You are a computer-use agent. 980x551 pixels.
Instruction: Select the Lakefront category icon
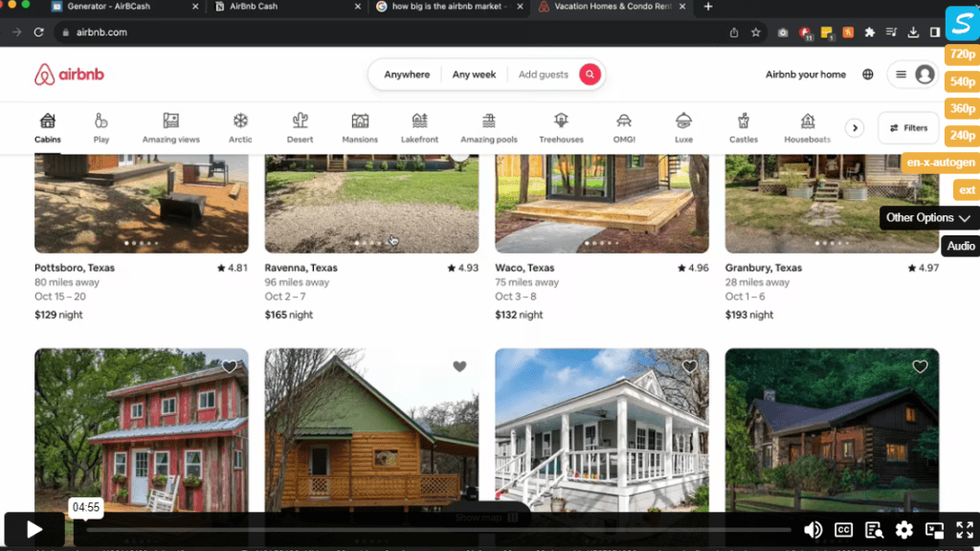point(419,120)
